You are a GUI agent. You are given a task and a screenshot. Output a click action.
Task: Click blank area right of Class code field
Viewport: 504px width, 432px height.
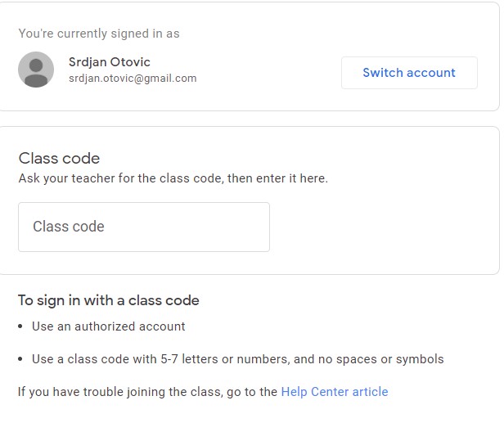[x=376, y=227]
